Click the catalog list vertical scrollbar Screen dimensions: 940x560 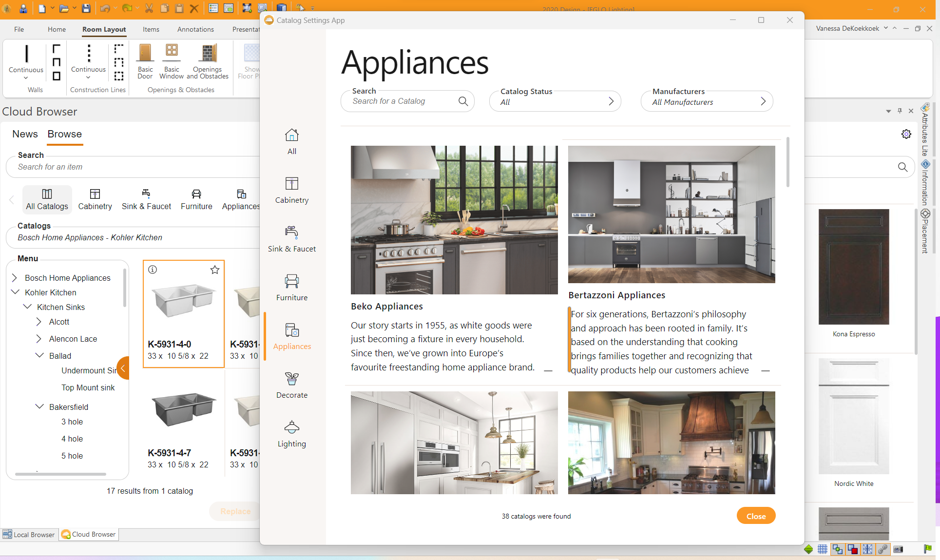pos(788,162)
